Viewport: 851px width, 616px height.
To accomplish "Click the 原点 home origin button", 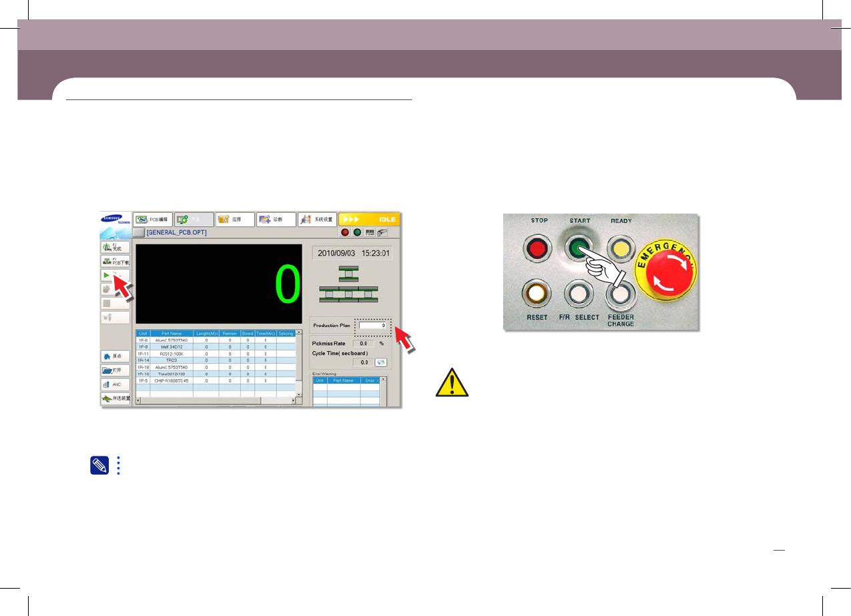I will [x=115, y=356].
